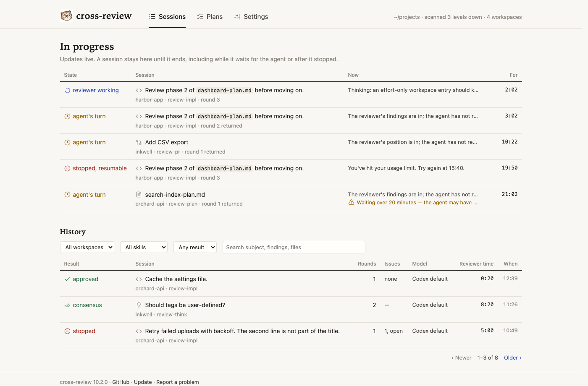
Task: Go to Older history entries
Action: [x=513, y=358]
